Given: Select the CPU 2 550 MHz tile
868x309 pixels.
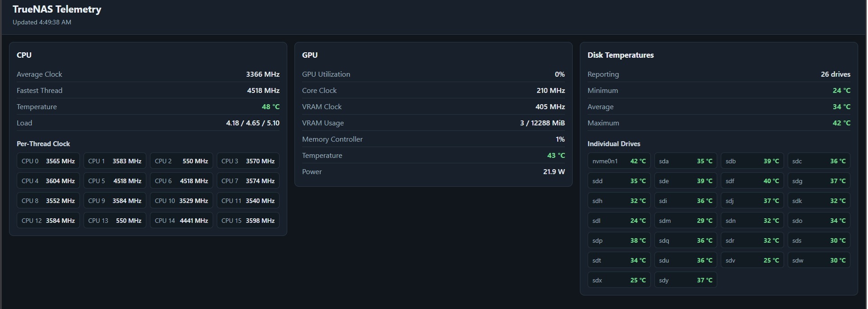Looking at the screenshot, I should 182,161.
